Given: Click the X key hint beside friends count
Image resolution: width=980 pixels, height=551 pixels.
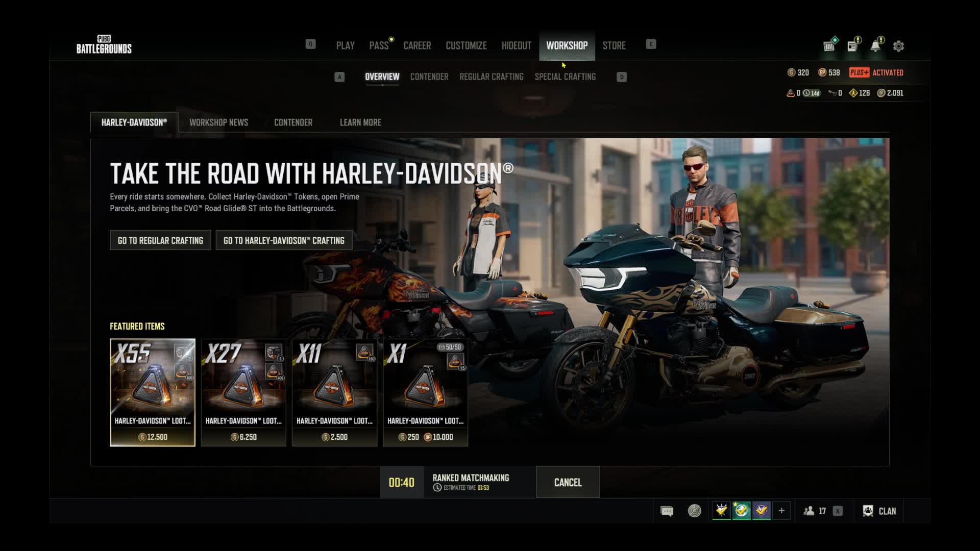Looking at the screenshot, I should 838,511.
